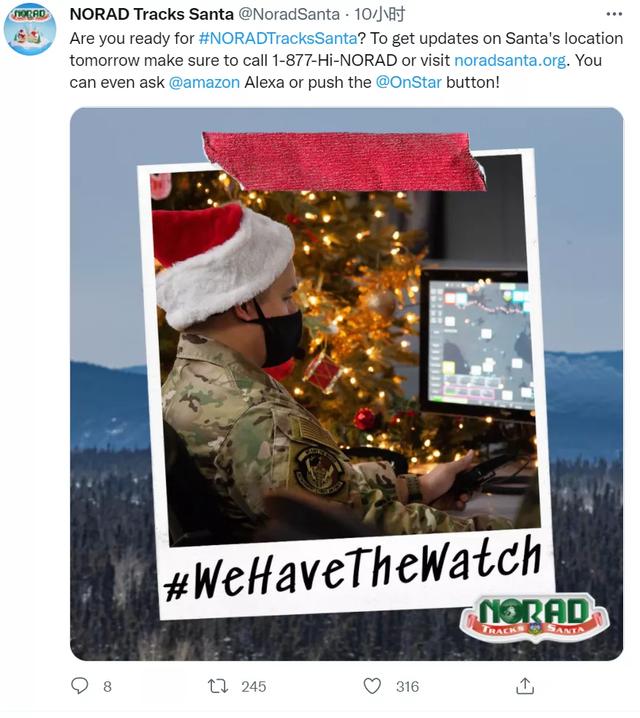Open the share upload icon
This screenshot has width=640, height=718.
(525, 685)
